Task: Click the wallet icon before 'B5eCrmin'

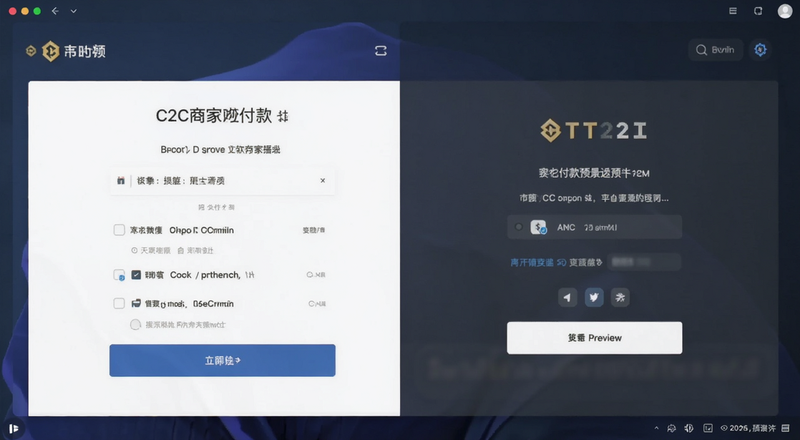Action: [136, 303]
